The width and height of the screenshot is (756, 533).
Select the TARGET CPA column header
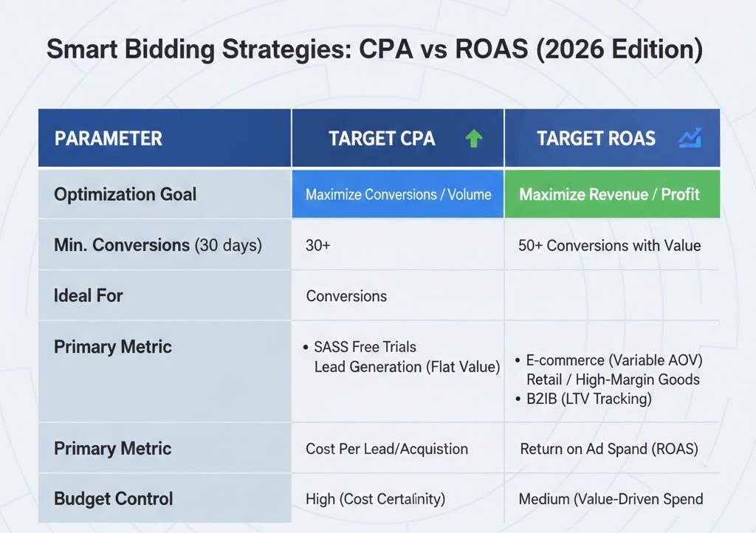point(382,138)
